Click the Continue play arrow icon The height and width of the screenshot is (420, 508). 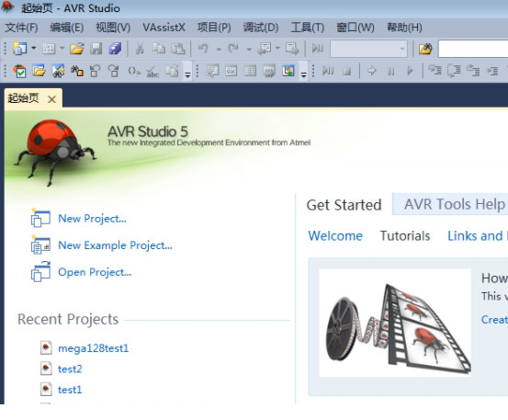[410, 71]
